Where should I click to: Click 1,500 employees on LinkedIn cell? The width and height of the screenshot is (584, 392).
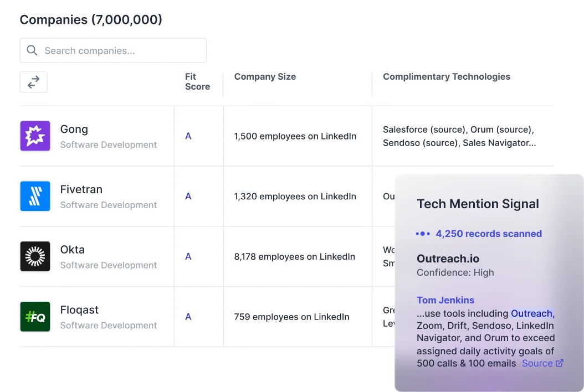point(295,136)
